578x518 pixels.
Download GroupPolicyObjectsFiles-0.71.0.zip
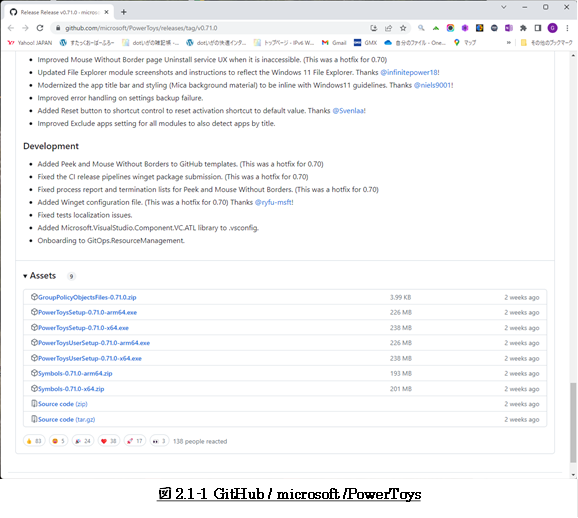(87, 297)
